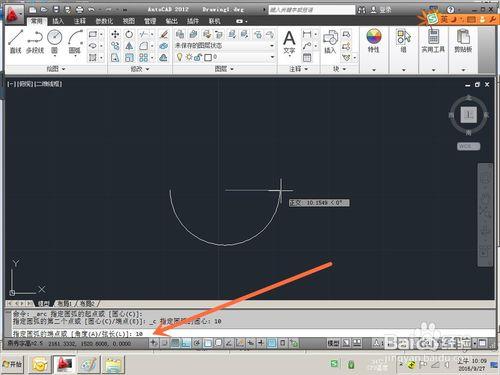Screen dimensions: 500x375
Task: Select the Line tool in Draw panel
Action: (16, 41)
